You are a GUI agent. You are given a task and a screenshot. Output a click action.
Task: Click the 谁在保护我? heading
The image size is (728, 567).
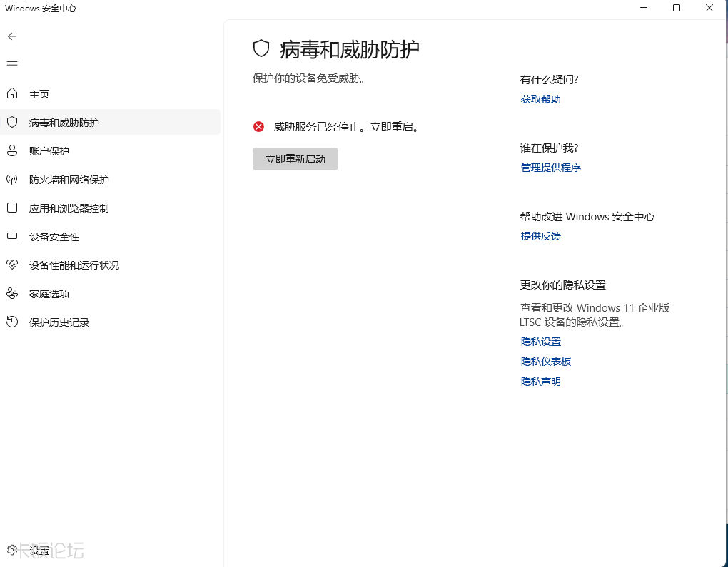[x=549, y=148]
